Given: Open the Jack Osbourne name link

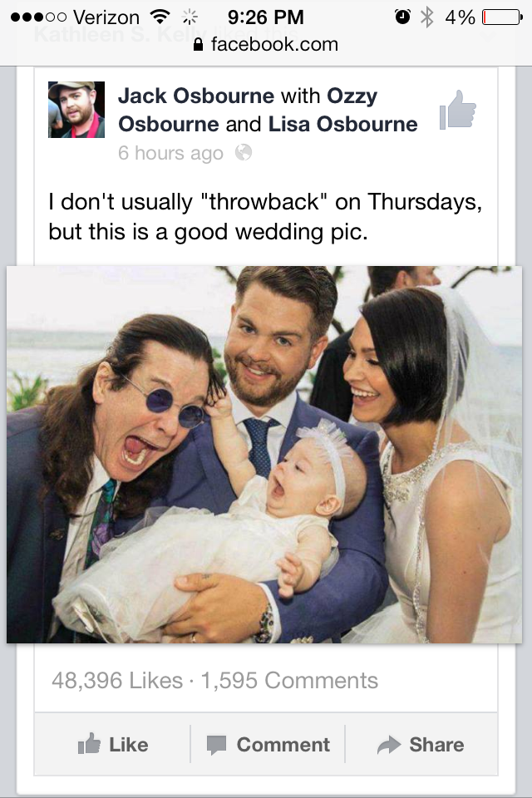Looking at the screenshot, I should (196, 96).
